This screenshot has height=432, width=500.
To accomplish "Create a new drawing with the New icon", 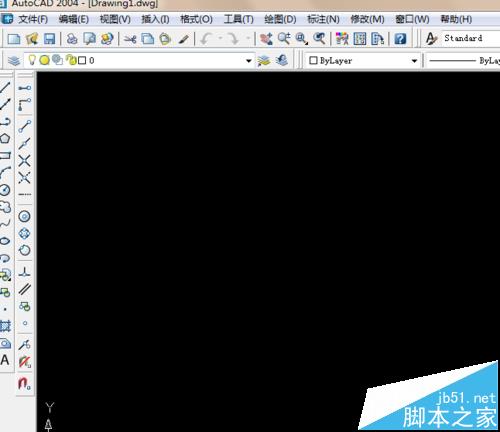I will (14, 39).
